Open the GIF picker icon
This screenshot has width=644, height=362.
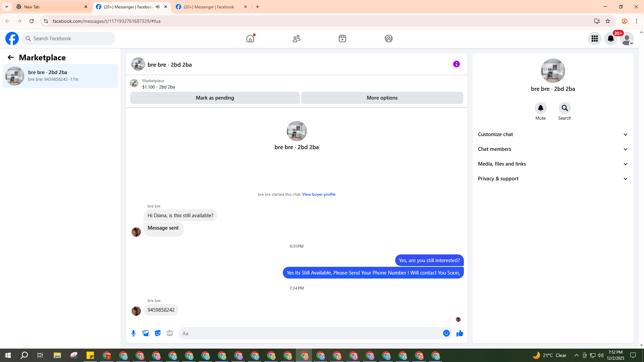click(170, 333)
